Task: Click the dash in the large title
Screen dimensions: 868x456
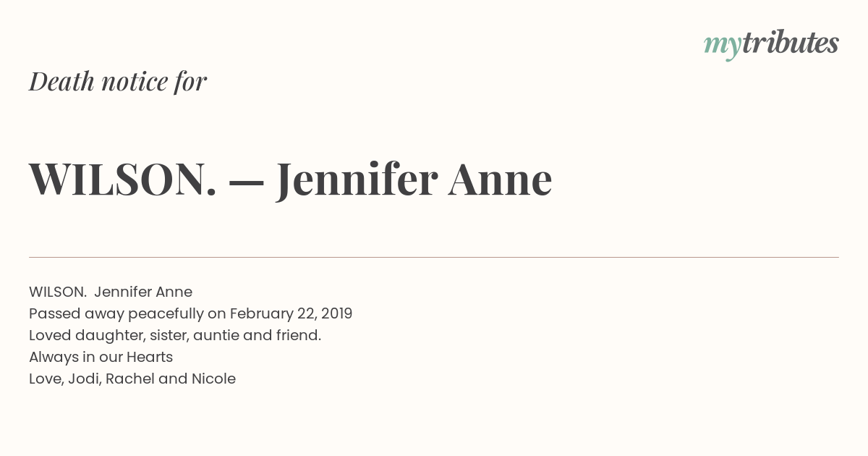Action: click(246, 182)
